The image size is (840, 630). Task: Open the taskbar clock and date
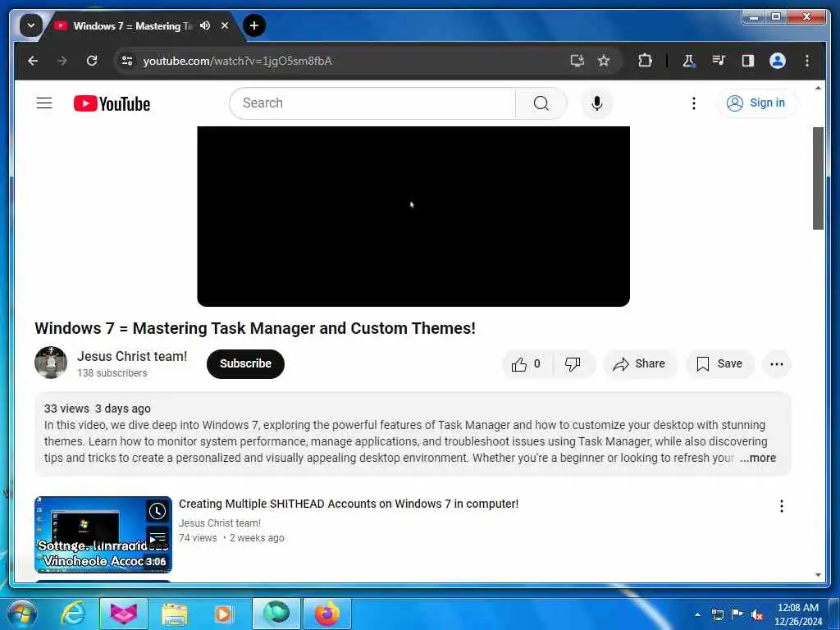[x=798, y=614]
